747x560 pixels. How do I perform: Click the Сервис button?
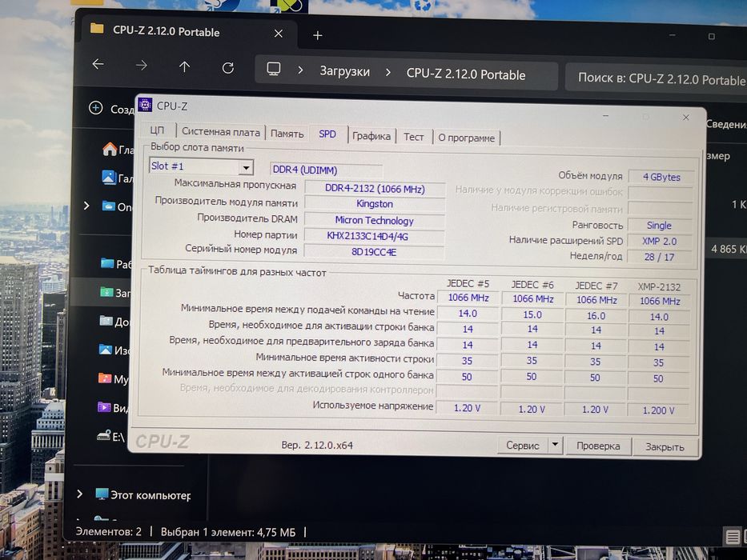[x=523, y=446]
